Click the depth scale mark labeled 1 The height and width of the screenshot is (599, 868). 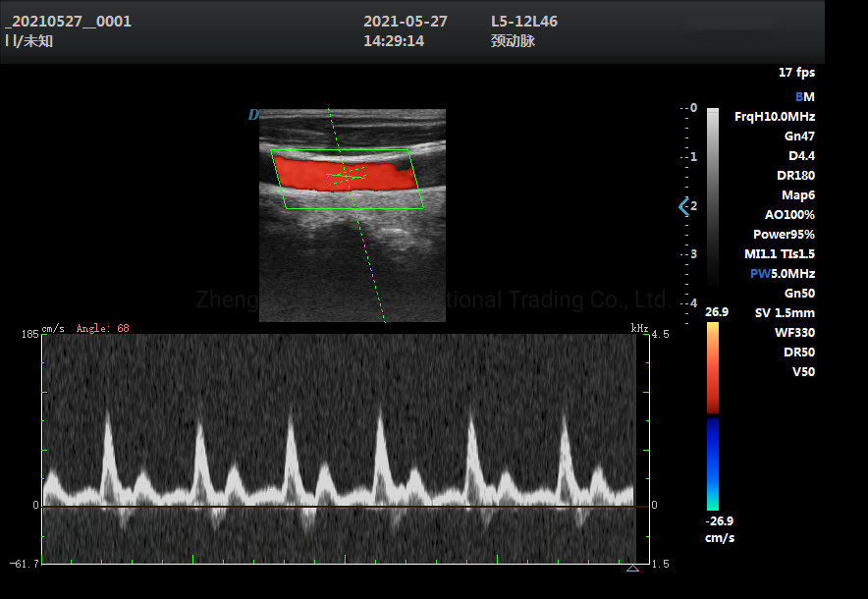693,157
